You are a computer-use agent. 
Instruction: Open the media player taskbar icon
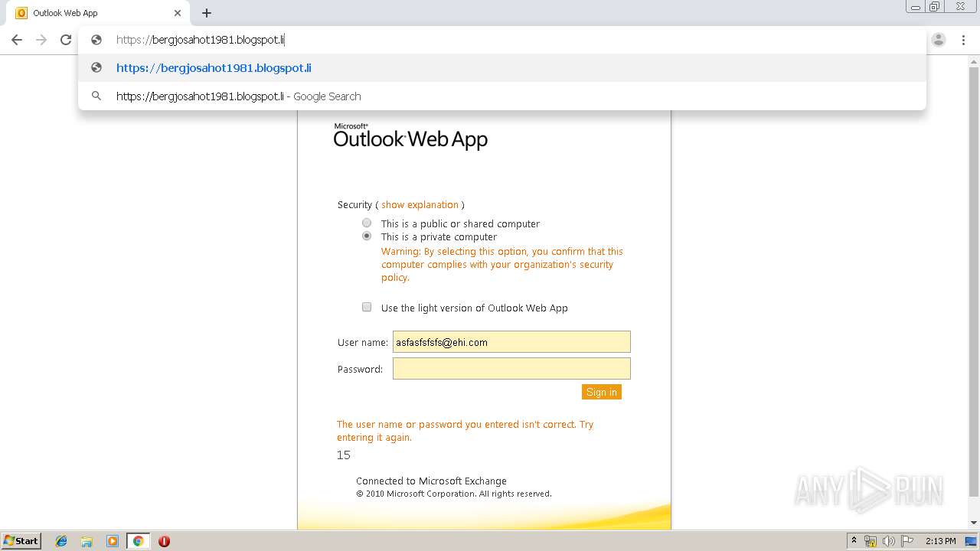[x=113, y=541]
